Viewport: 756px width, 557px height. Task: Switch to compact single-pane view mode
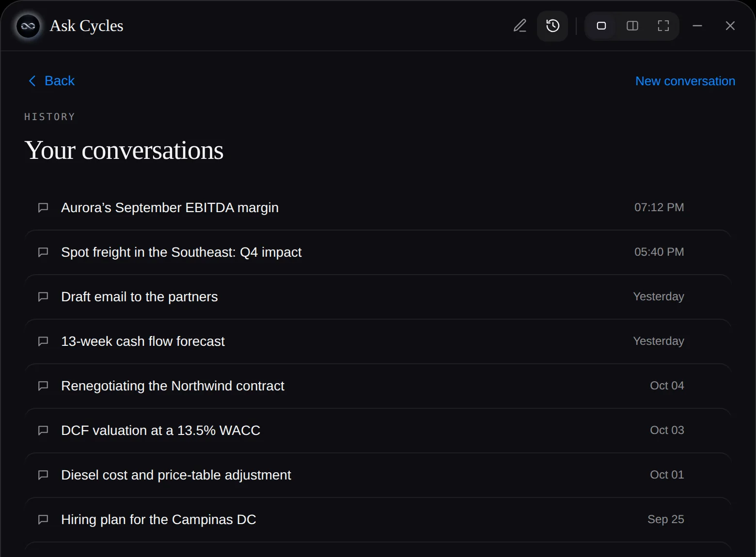pyautogui.click(x=601, y=26)
